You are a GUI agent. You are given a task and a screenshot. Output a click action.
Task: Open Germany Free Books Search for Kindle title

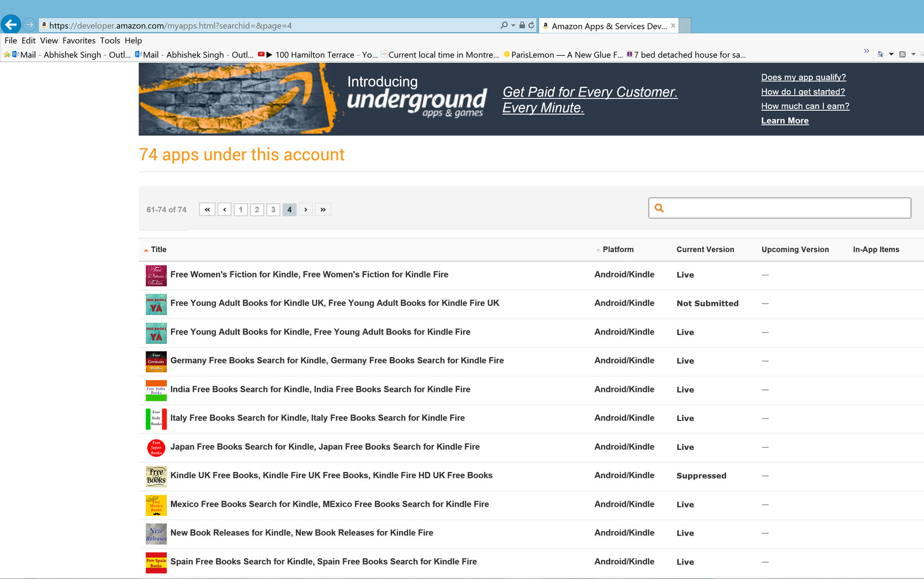coord(337,360)
